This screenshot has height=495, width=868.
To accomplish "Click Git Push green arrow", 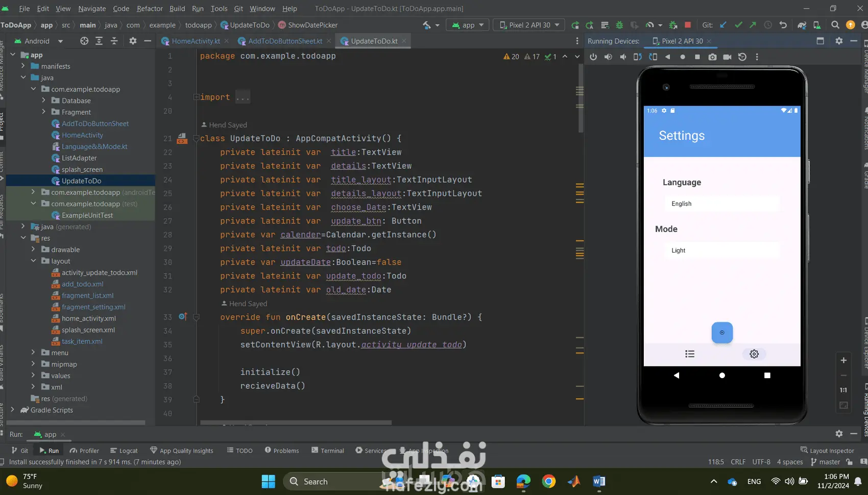I will (x=753, y=25).
